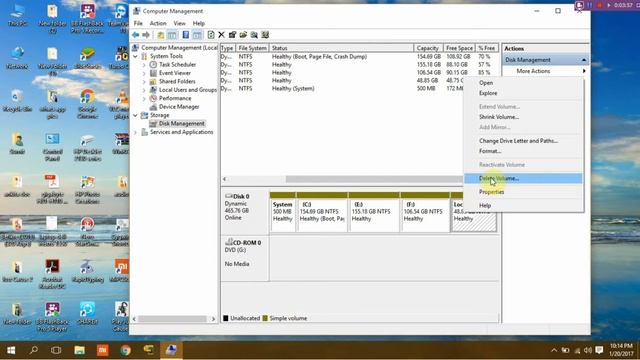Collapse the Storage tree node
This screenshot has height=360, width=640.
tap(136, 116)
